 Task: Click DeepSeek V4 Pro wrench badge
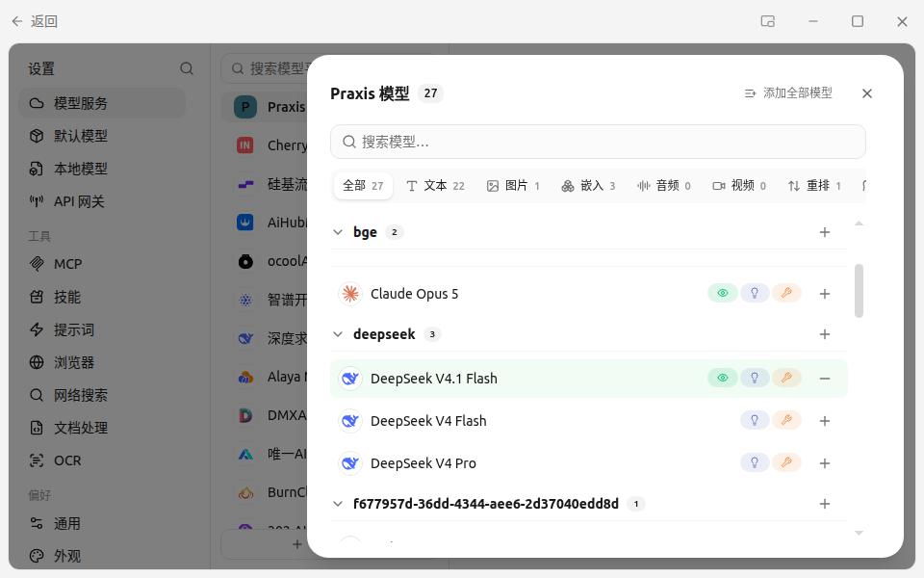click(786, 463)
